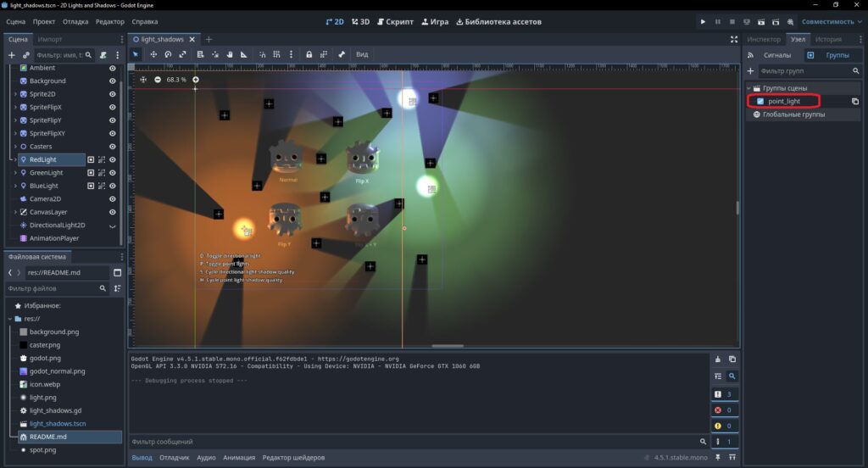Lock the selected node in toolbar

(309, 54)
